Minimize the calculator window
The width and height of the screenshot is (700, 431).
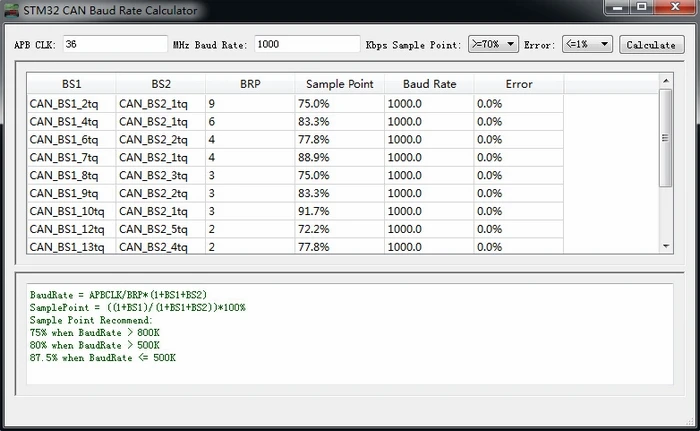point(618,7)
